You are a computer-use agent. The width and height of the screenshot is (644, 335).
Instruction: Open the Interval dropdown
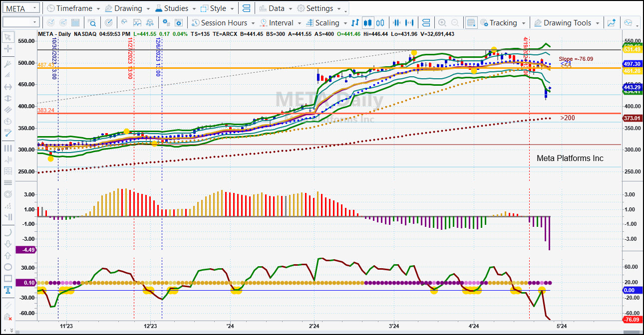pyautogui.click(x=281, y=23)
